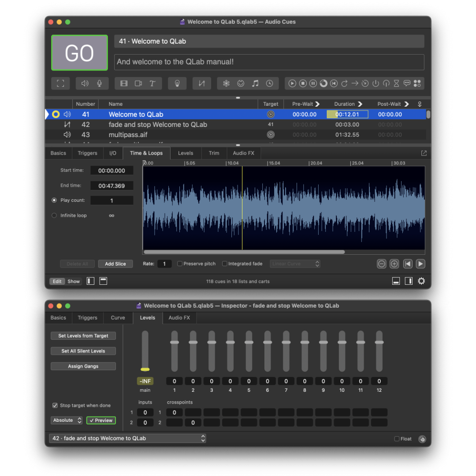The image size is (476, 476).
Task: Select the Infinite loop radio button
Action: [54, 215]
